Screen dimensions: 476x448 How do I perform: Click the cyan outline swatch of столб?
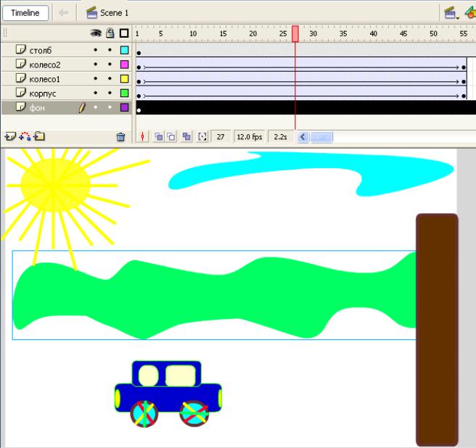125,50
